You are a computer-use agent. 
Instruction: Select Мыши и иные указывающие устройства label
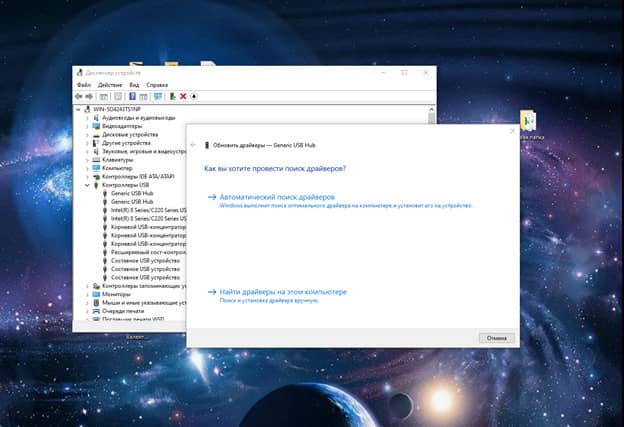tap(144, 303)
